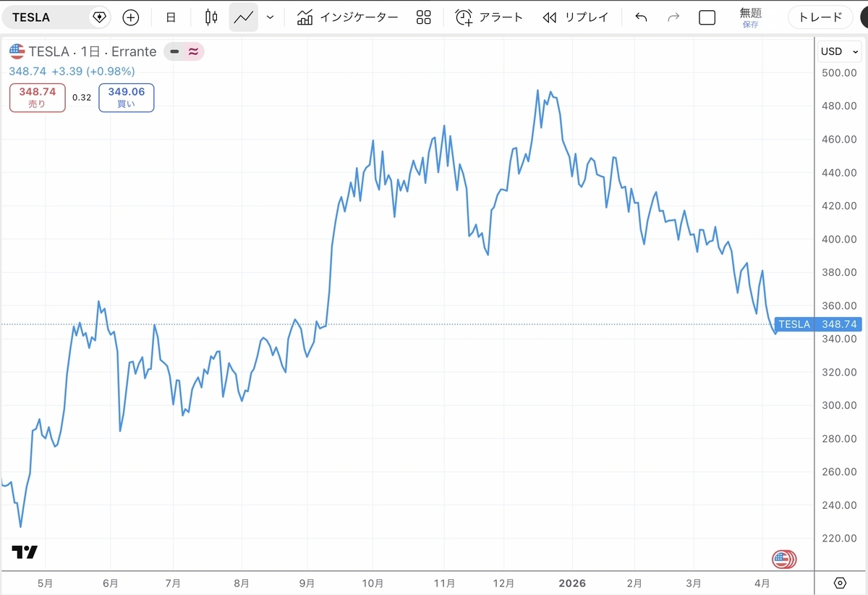Click the TESLA 1日 Errante chart title
Viewport: 868px width, 595px height.
coord(92,51)
